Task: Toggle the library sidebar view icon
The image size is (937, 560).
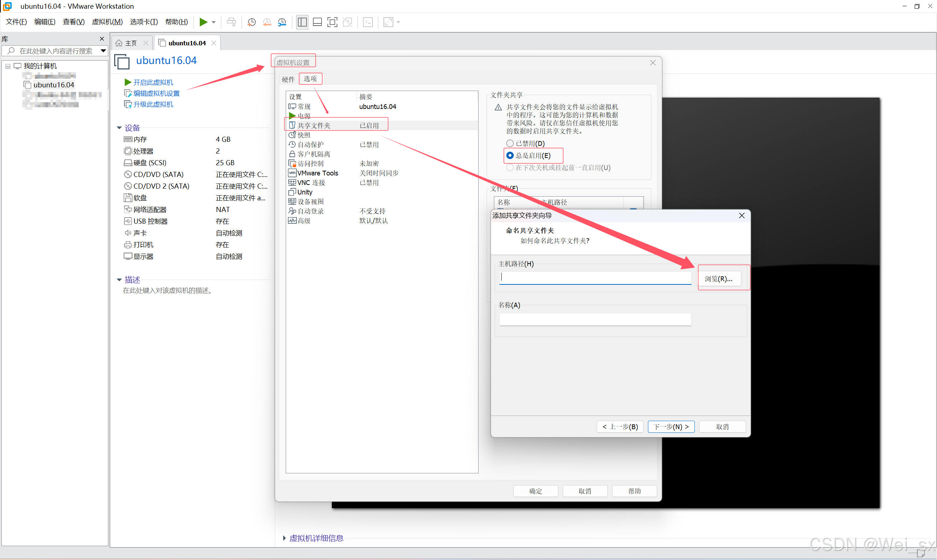Action: 302,22
